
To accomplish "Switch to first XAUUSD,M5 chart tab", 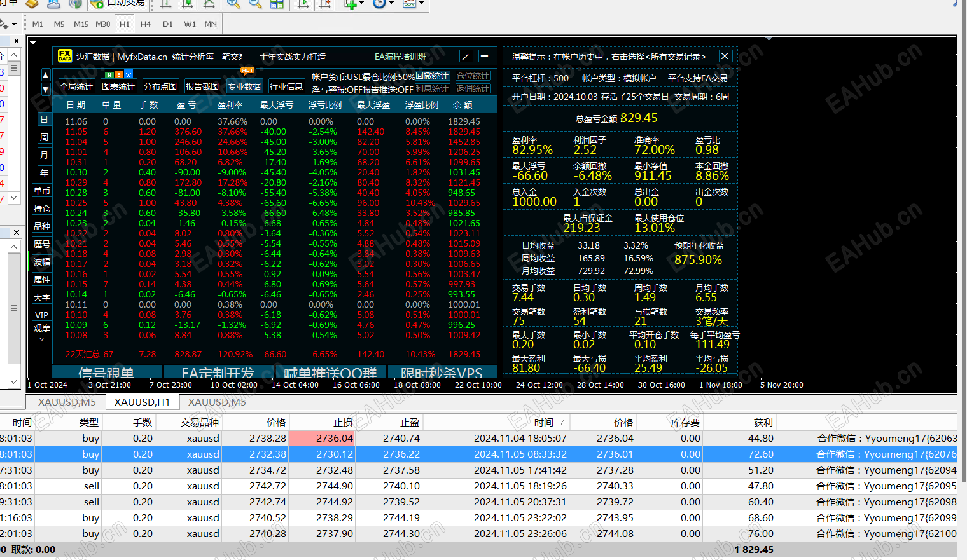I will [x=67, y=402].
